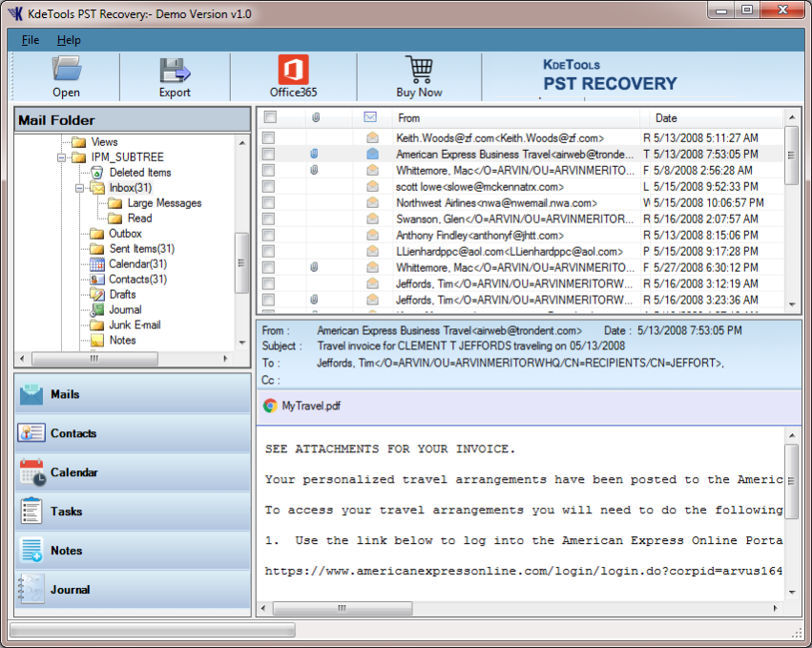Image resolution: width=812 pixels, height=648 pixels.
Task: Check the Swanson, Glen email checkbox
Action: coord(268,219)
